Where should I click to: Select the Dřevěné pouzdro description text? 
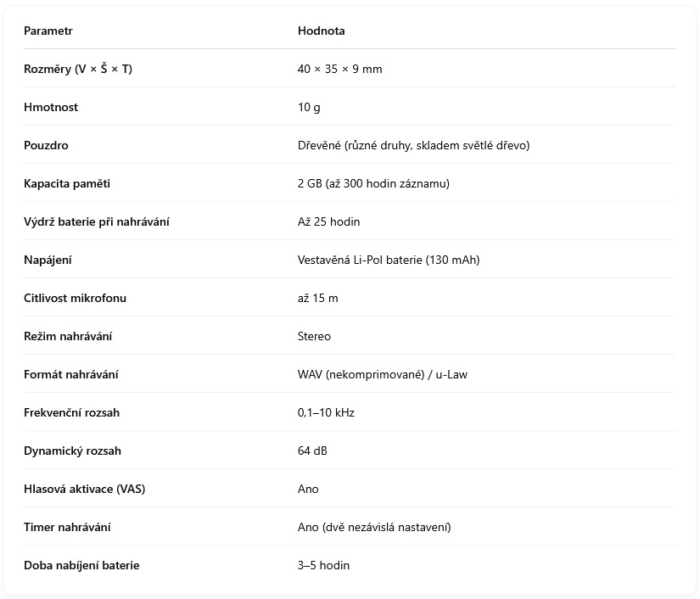(x=413, y=146)
